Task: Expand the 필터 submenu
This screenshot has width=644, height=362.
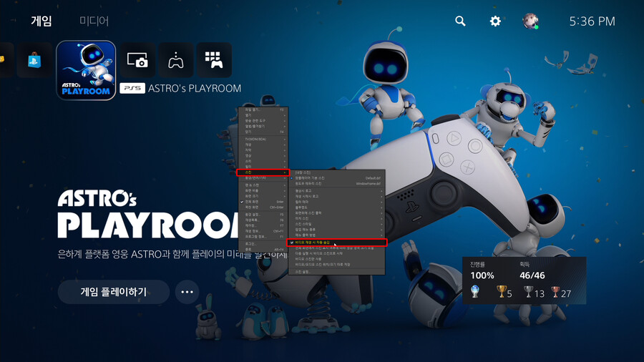Action: (x=263, y=167)
